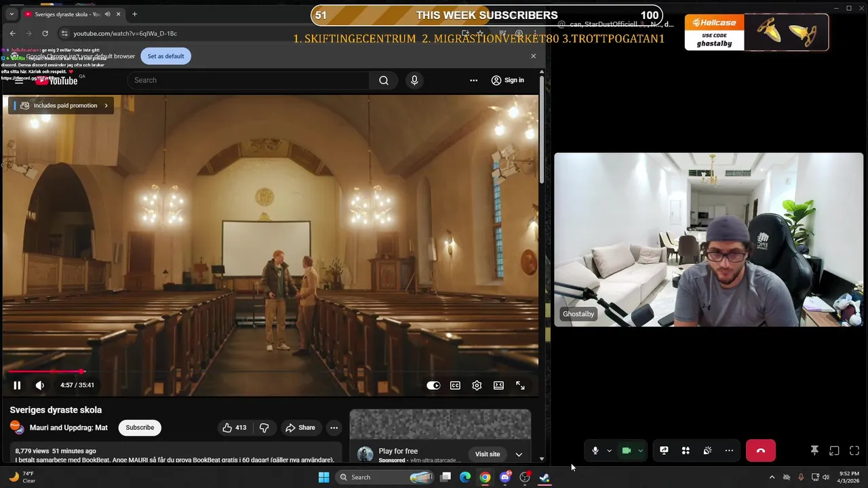The image size is (868, 488).
Task: Click the YouTube search field
Action: click(248, 80)
